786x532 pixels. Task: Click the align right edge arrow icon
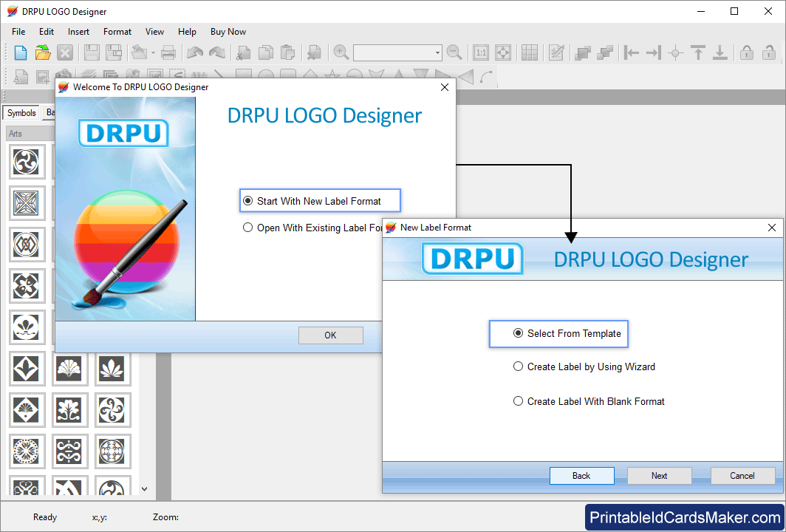point(654,52)
